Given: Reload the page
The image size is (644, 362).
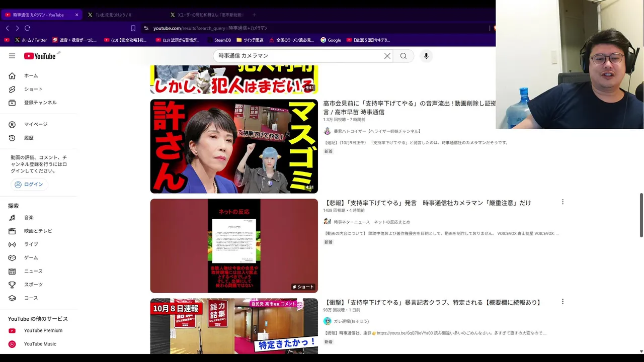Looking at the screenshot, I should coord(27,28).
